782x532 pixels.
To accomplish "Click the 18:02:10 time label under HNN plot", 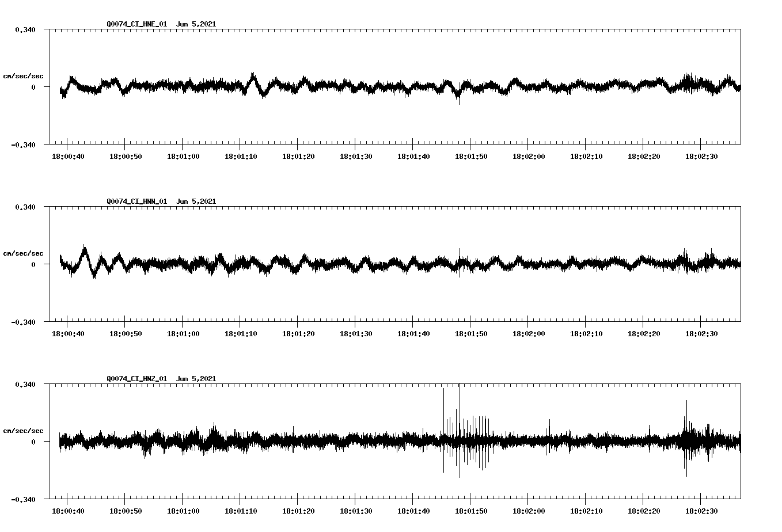I will click(x=586, y=333).
